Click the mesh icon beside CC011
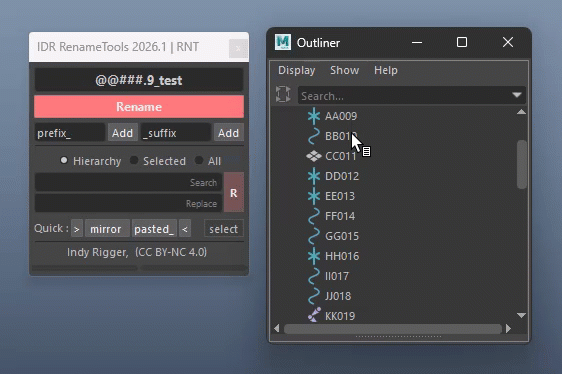Image resolution: width=562 pixels, height=374 pixels. point(314,156)
